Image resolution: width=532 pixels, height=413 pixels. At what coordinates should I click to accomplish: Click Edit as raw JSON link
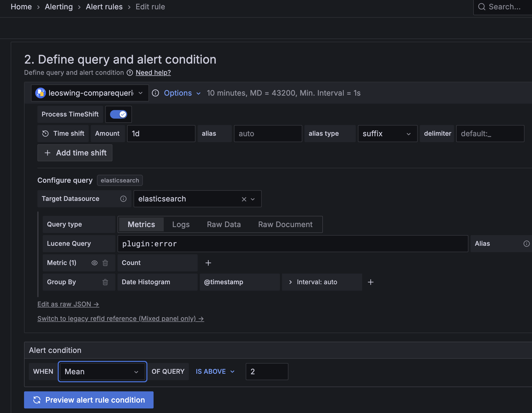(68, 304)
